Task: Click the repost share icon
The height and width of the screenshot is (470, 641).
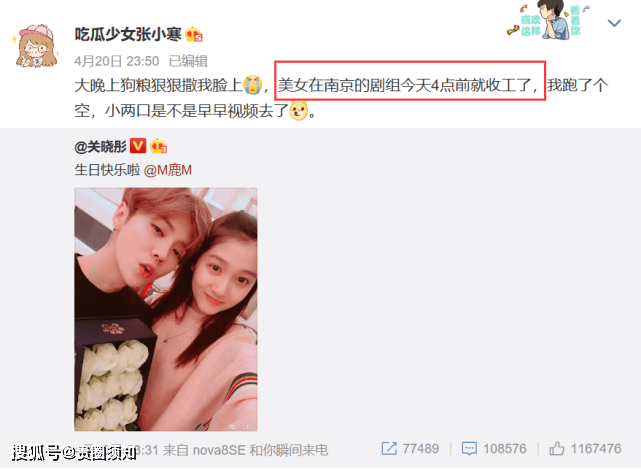Action: click(389, 448)
